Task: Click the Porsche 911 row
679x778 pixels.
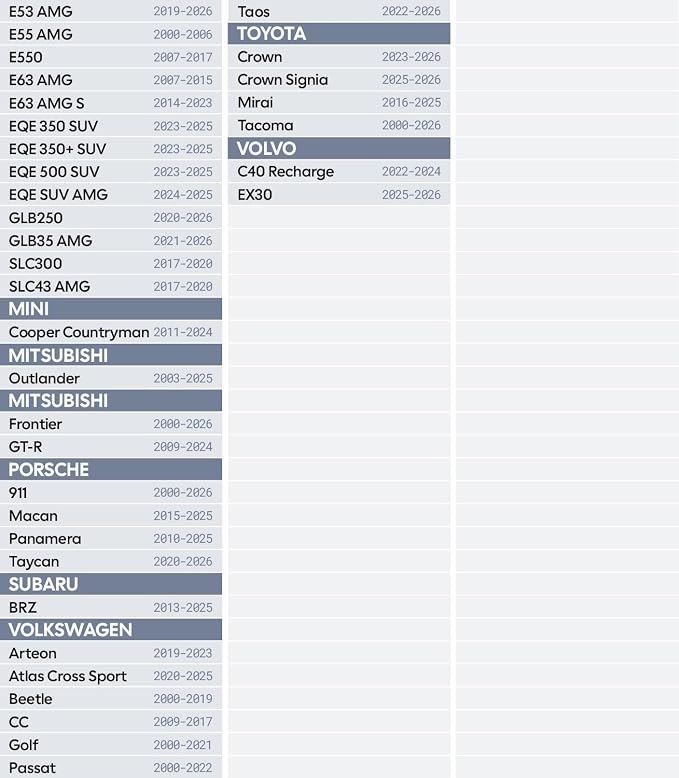Action: pyautogui.click(x=111, y=493)
